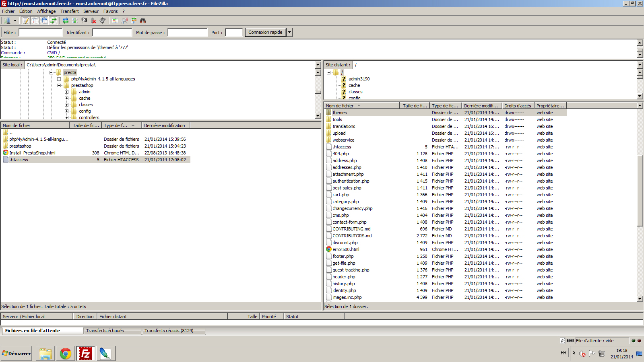Open the Favoris menu
Image resolution: width=644 pixels, height=362 pixels.
click(x=111, y=11)
